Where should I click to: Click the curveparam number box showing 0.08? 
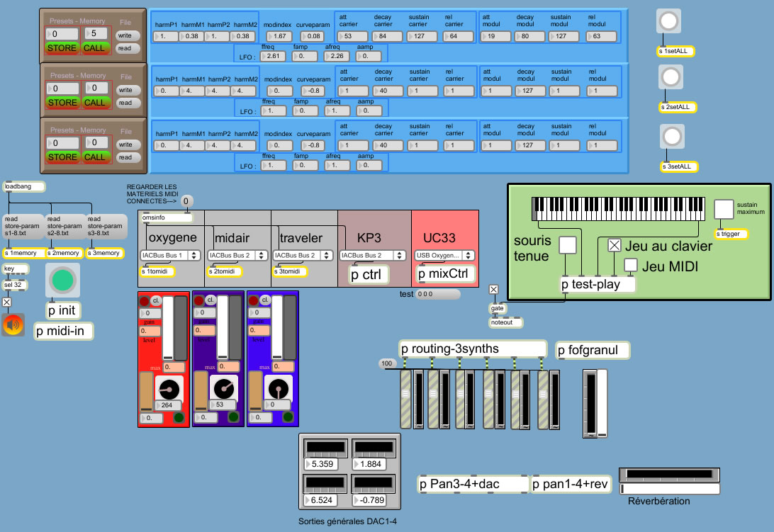[x=313, y=36]
